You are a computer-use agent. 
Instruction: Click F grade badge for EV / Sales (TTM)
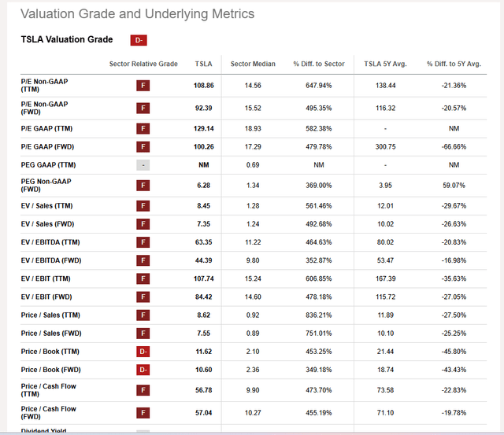[x=143, y=206]
